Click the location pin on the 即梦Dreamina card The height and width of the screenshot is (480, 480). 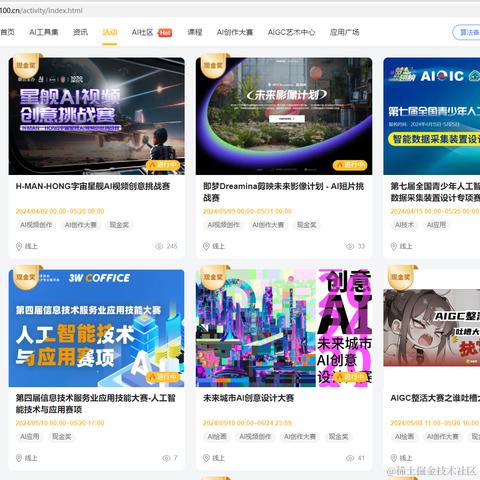206,246
